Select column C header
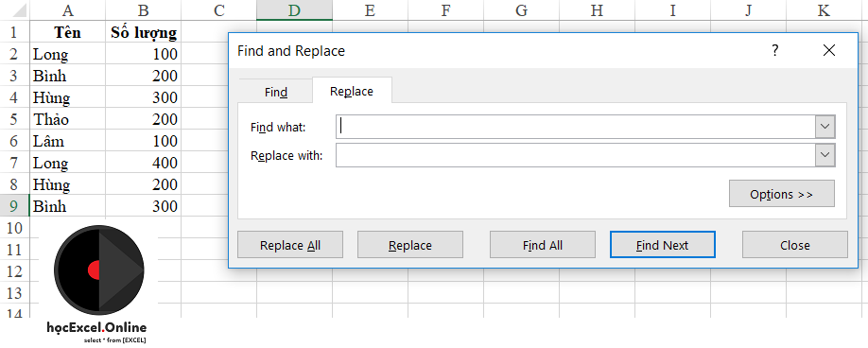The width and height of the screenshot is (868, 348). click(x=218, y=10)
